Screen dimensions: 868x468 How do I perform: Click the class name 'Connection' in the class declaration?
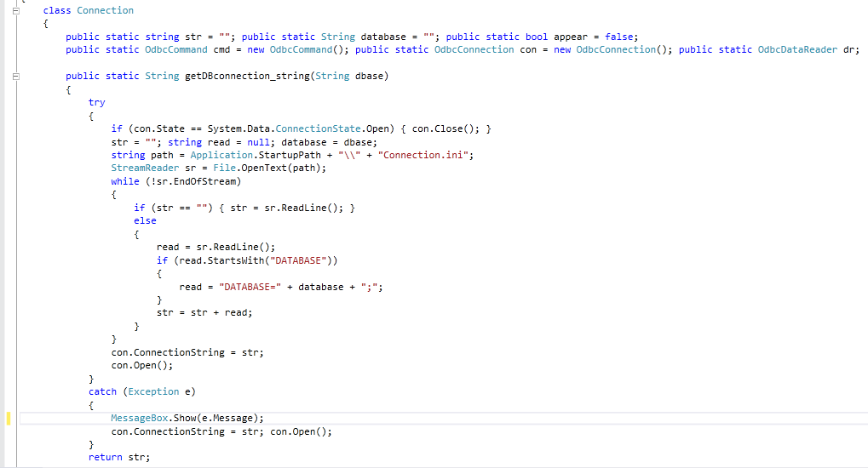click(105, 10)
